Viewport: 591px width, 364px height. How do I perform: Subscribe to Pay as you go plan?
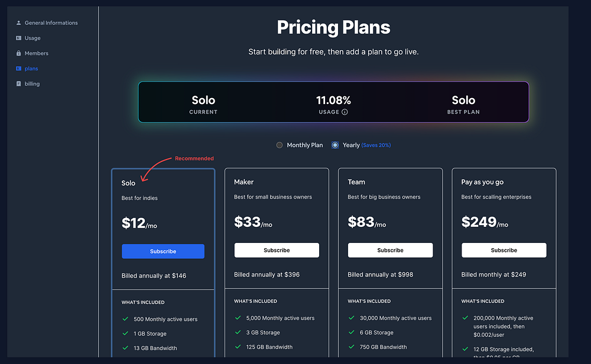point(504,251)
